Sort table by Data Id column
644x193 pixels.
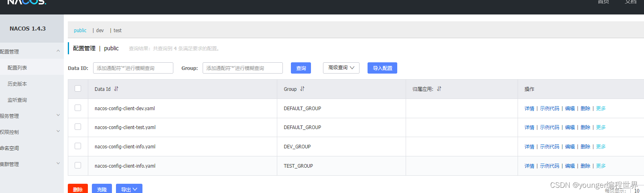click(x=116, y=89)
